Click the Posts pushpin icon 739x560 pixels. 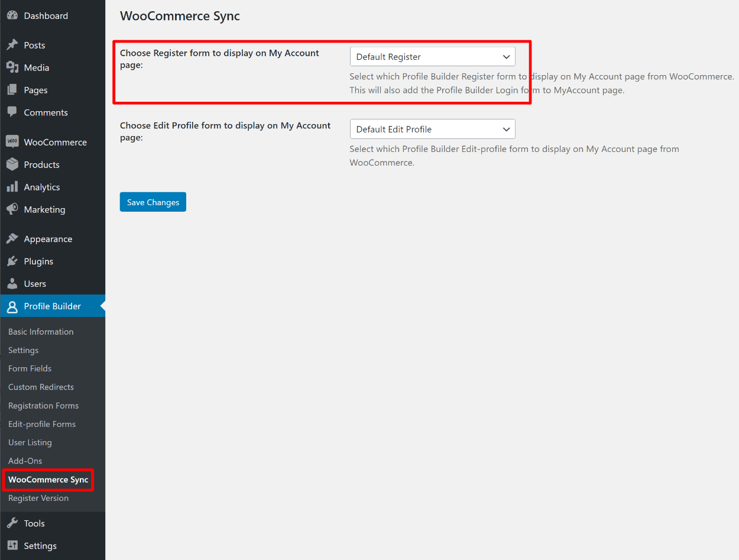(x=12, y=46)
